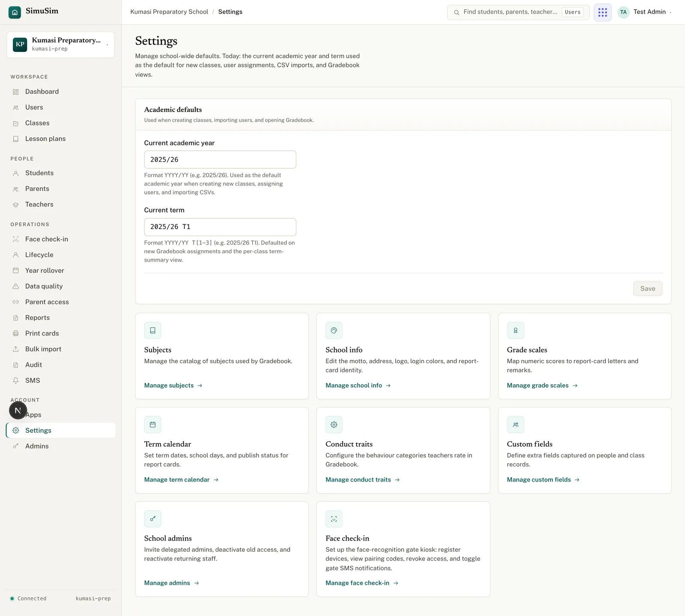Click the Find students search box
The width and height of the screenshot is (685, 616).
click(x=518, y=12)
